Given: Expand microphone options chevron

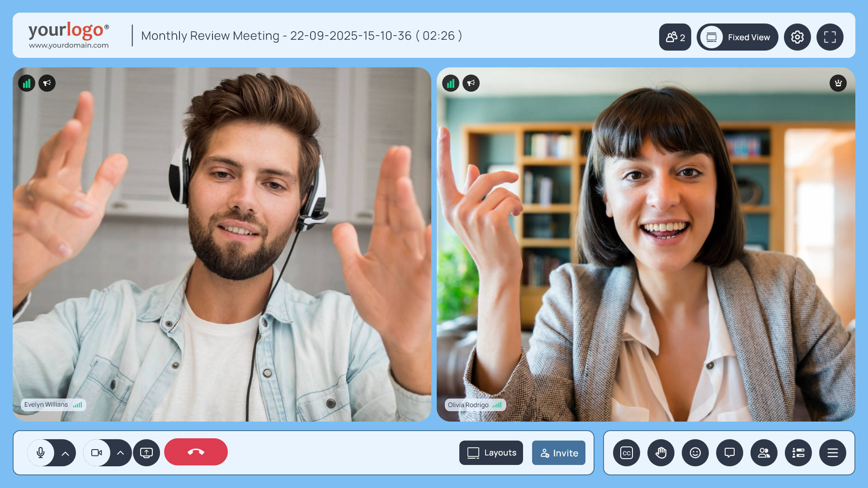Looking at the screenshot, I should (x=66, y=453).
